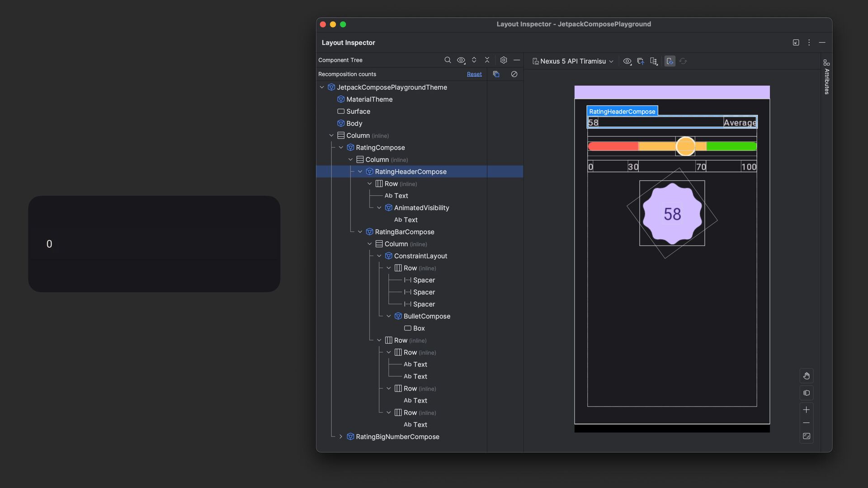Open Component Tree settings gear

pos(504,60)
